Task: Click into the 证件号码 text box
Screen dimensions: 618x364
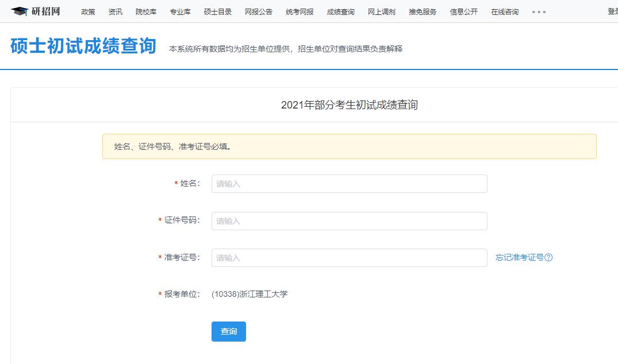Action: tap(349, 221)
